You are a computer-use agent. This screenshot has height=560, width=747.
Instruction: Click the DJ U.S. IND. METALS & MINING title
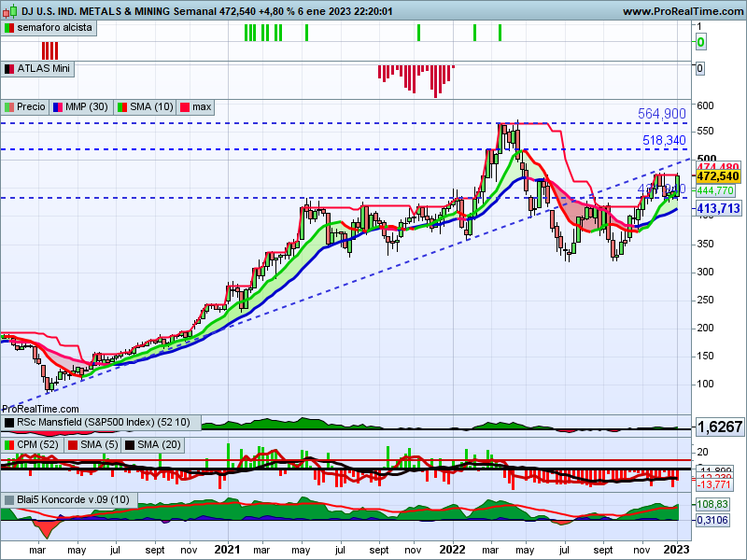click(96, 11)
